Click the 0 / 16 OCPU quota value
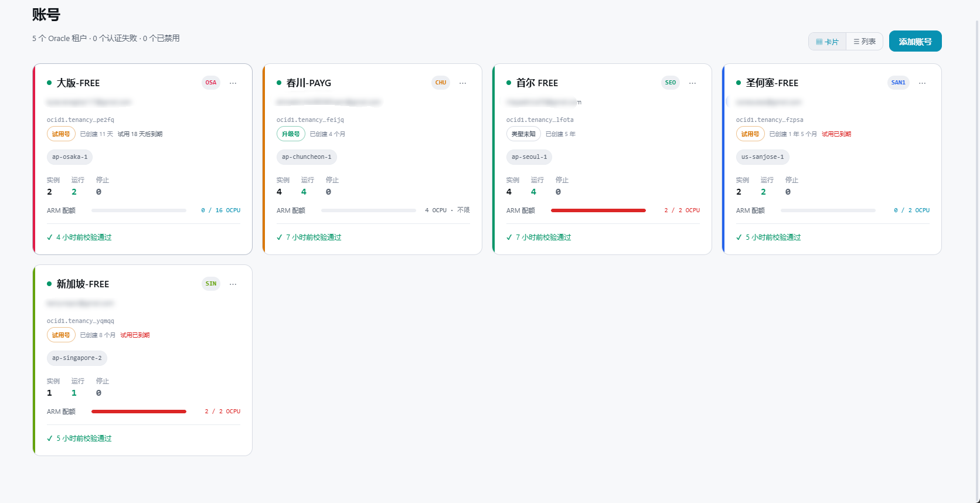 221,210
